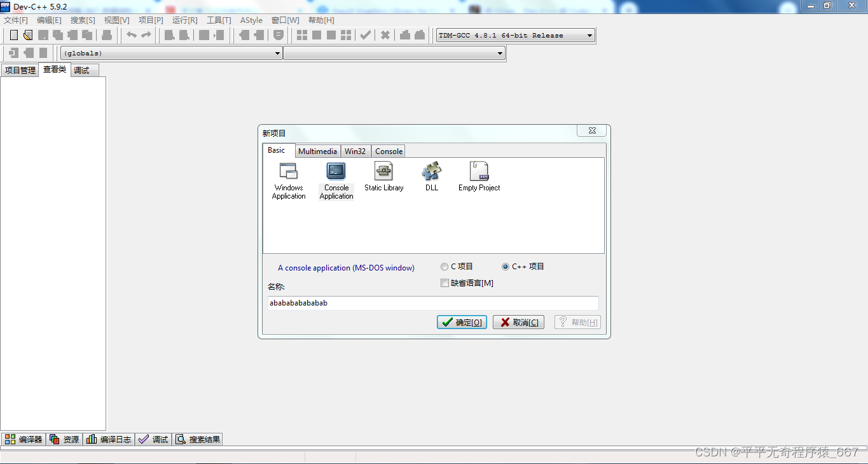Click the Insert icon left of the (globals) dropdown

13,53
